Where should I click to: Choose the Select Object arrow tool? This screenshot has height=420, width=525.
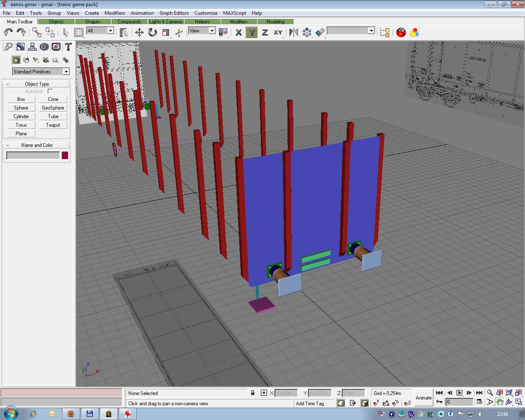(66, 32)
